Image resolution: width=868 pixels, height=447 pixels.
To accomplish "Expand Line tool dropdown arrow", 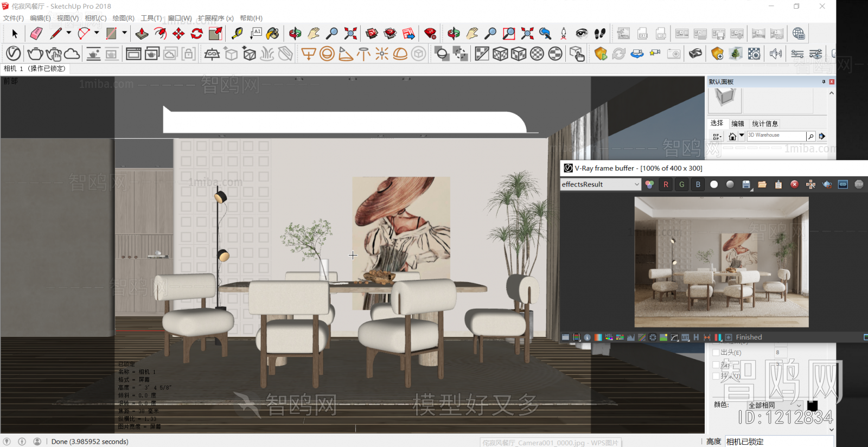I will [69, 33].
